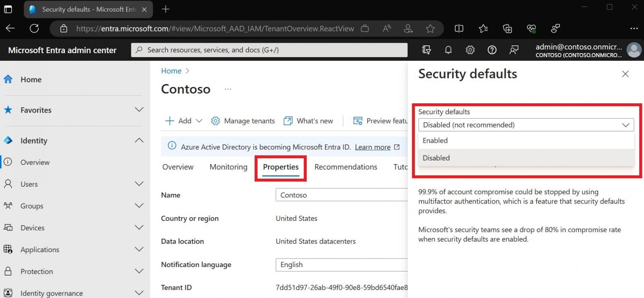Switch to the Overview tab
This screenshot has height=298, width=644.
pos(178,167)
